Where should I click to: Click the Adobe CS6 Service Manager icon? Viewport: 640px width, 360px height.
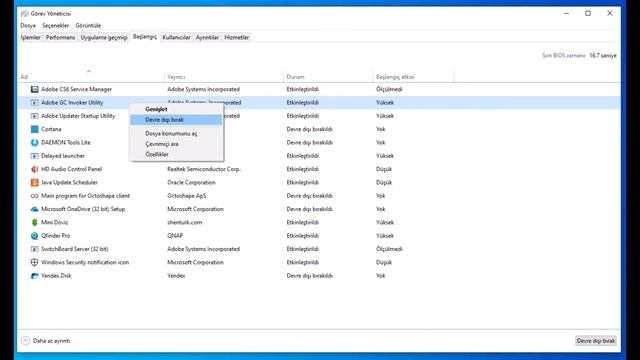pyautogui.click(x=34, y=89)
